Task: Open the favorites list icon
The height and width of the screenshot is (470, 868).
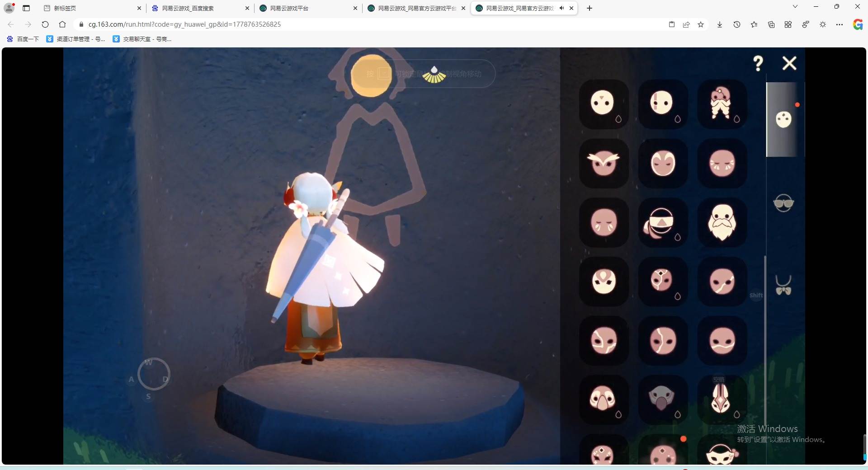Action: [x=754, y=24]
